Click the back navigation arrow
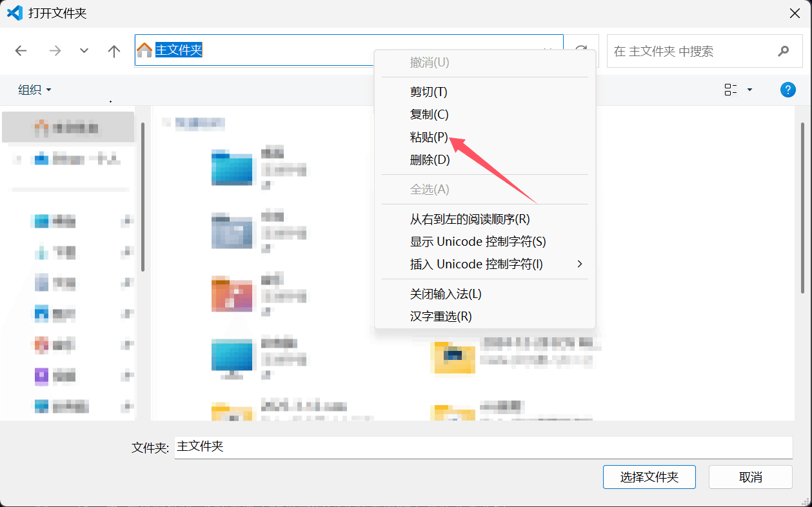Screen dimensions: 812x507 [21, 51]
